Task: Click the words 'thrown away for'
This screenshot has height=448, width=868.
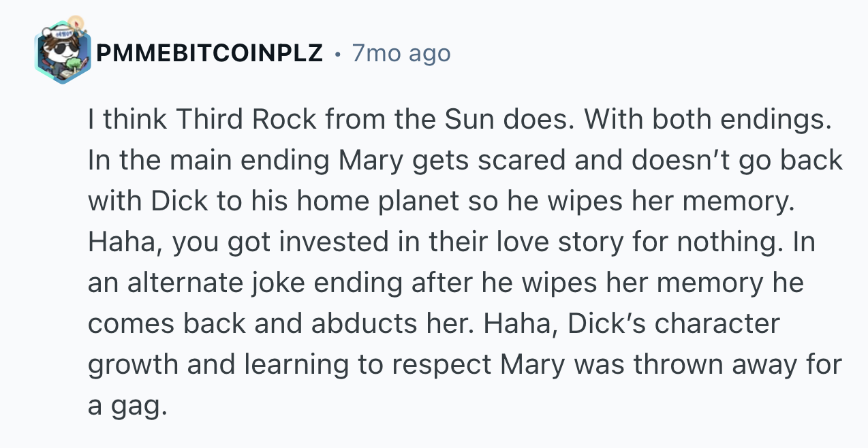Action: click(738, 365)
